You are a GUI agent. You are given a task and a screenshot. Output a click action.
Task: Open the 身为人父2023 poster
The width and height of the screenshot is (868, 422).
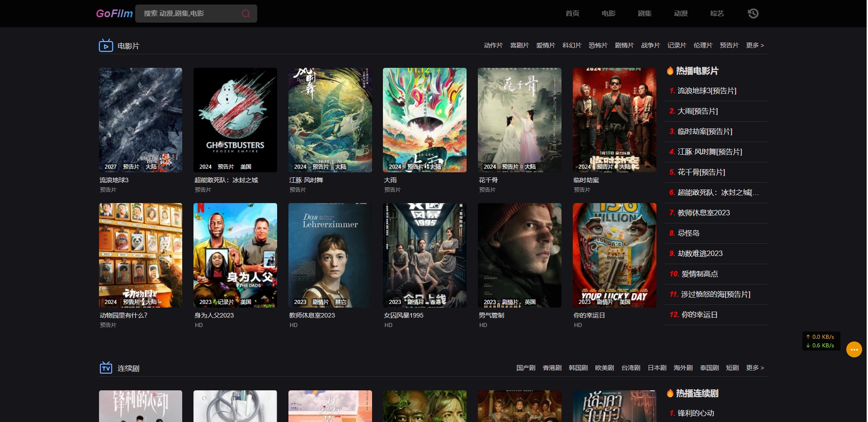pyautogui.click(x=235, y=255)
